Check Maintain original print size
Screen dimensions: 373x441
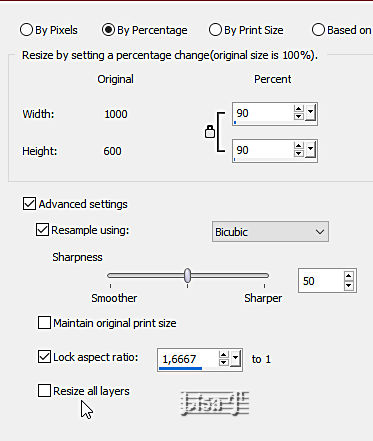click(x=44, y=323)
